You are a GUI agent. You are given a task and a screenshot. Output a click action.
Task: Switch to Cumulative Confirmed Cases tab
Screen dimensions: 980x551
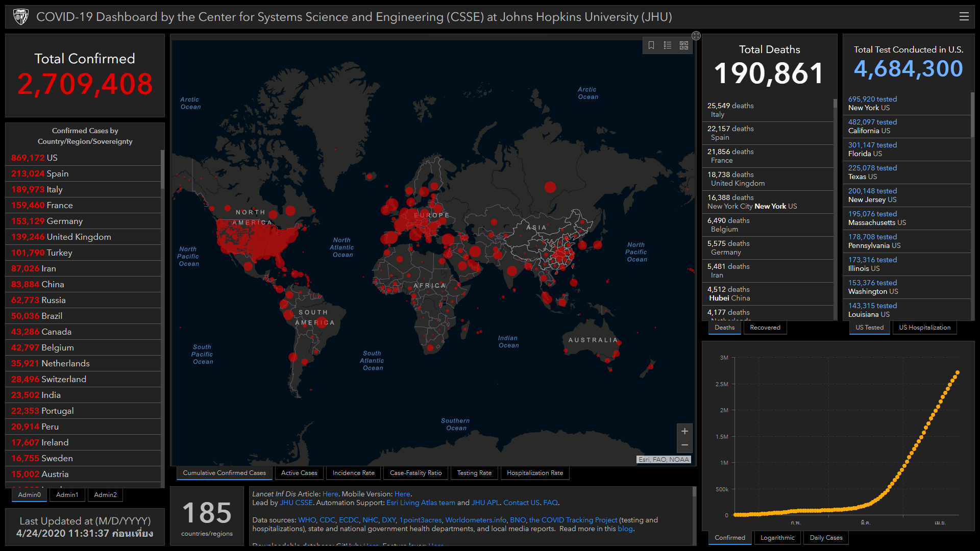(224, 473)
